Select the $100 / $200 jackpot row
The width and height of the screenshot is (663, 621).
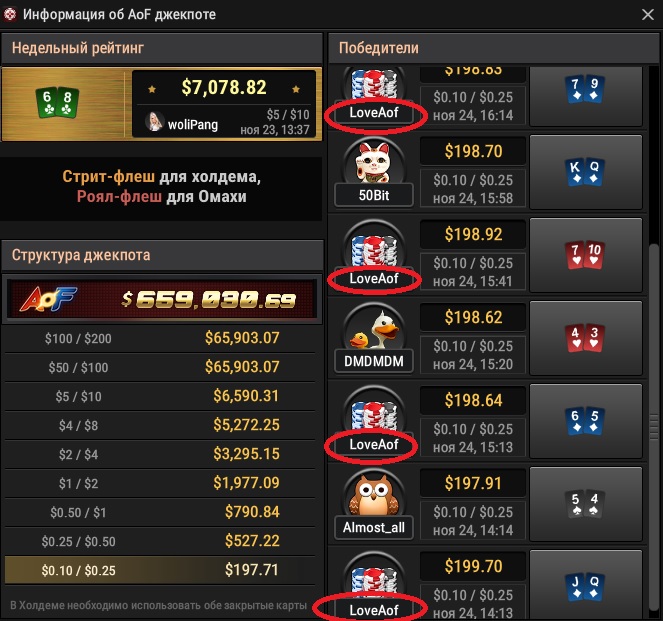160,338
